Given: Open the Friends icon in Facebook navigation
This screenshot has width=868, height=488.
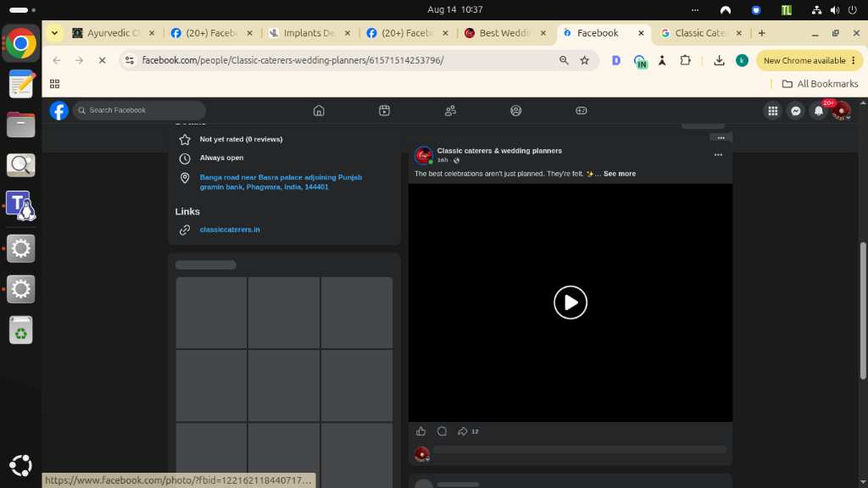Looking at the screenshot, I should (451, 111).
